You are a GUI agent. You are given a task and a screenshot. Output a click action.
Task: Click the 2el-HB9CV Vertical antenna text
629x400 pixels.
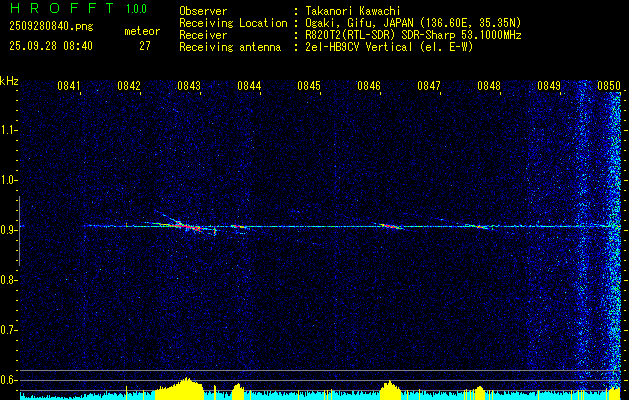(388, 47)
